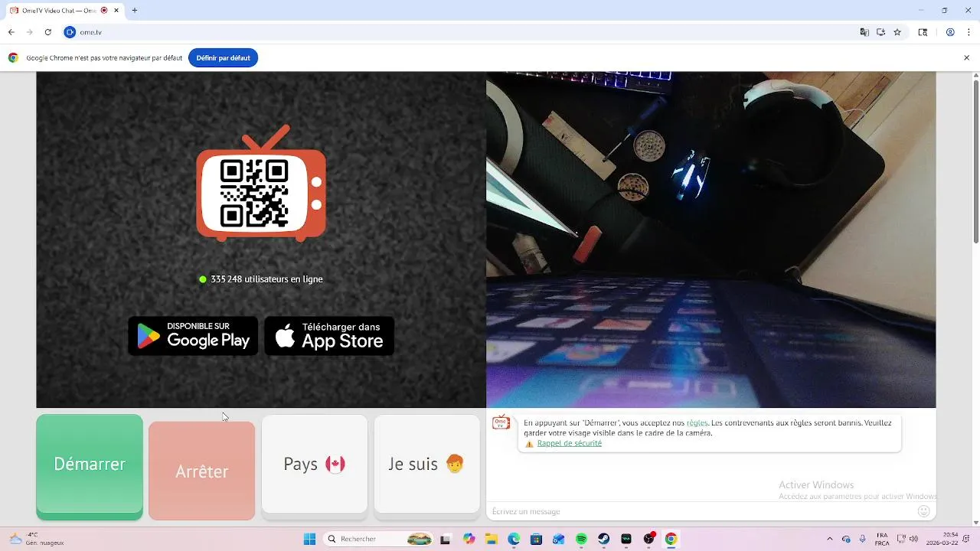Open Outlook from taskbar
This screenshot has width=980, height=551.
[x=558, y=539]
